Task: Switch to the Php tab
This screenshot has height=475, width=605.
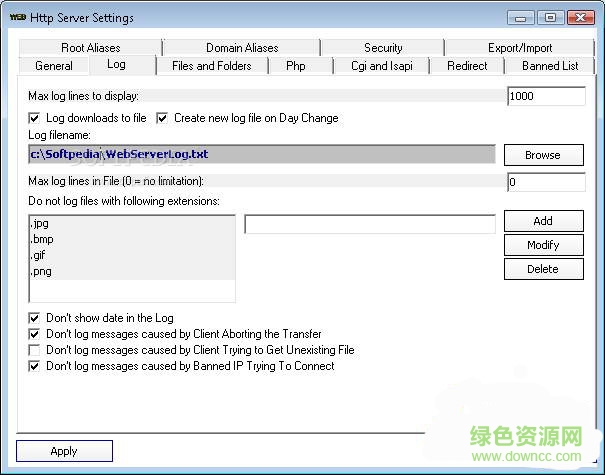Action: pyautogui.click(x=295, y=66)
